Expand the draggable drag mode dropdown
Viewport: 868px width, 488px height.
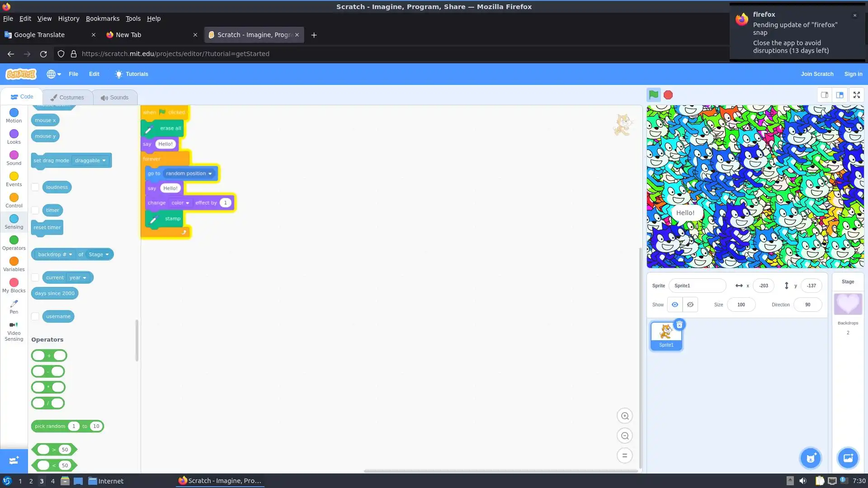(x=90, y=160)
